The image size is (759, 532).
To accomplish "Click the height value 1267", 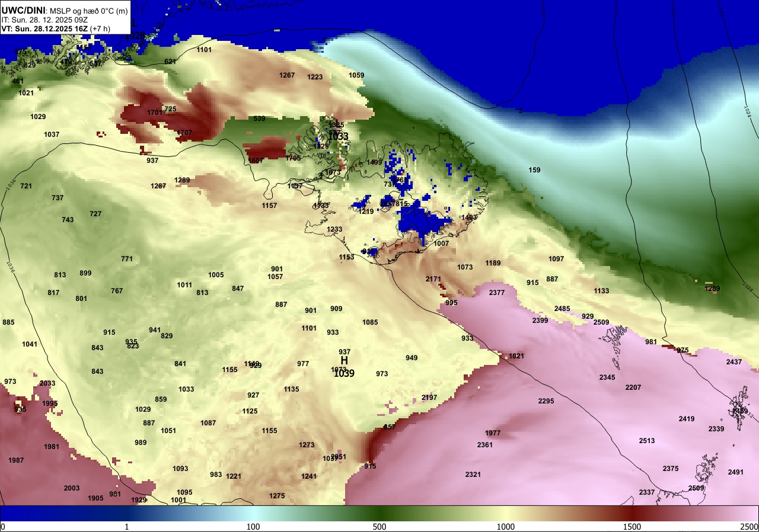I will click(287, 75).
